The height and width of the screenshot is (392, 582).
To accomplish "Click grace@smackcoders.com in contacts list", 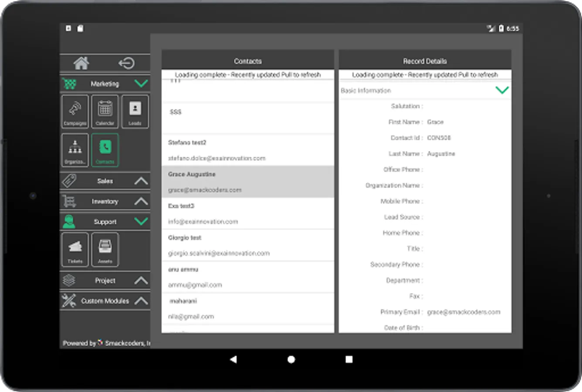I will pyautogui.click(x=205, y=190).
